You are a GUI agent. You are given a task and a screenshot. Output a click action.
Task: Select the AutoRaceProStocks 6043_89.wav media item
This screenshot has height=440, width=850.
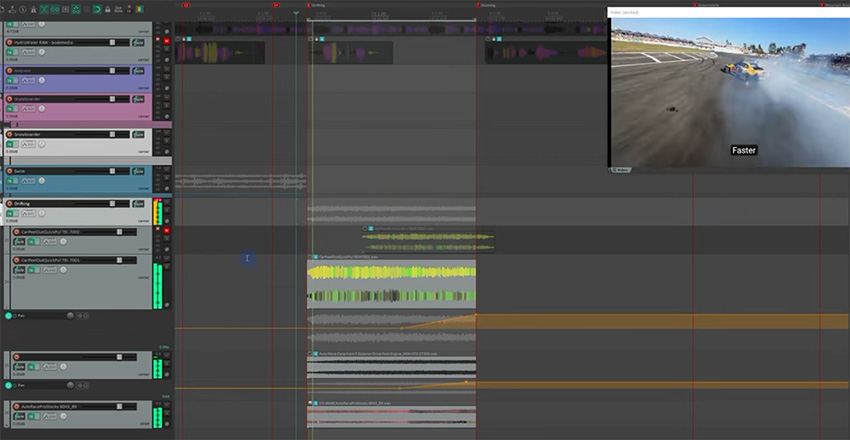pos(391,415)
